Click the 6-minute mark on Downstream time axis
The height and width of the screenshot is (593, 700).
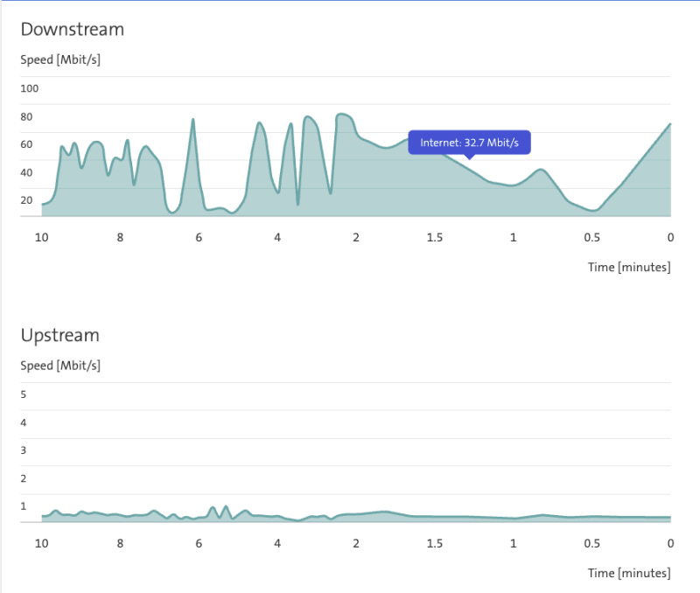pyautogui.click(x=199, y=237)
